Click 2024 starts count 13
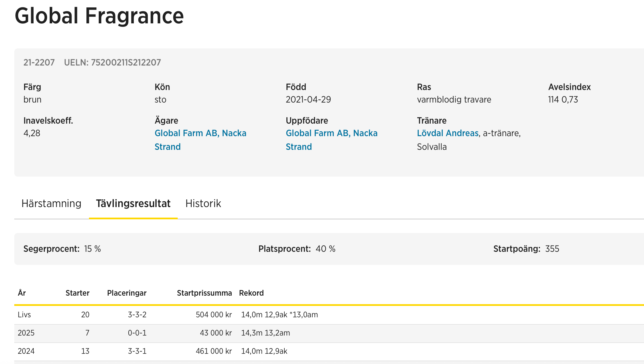This screenshot has height=364, width=644. point(85,351)
